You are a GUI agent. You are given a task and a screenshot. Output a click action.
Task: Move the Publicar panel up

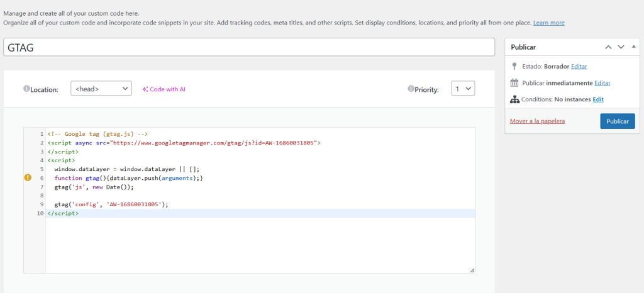(x=608, y=47)
